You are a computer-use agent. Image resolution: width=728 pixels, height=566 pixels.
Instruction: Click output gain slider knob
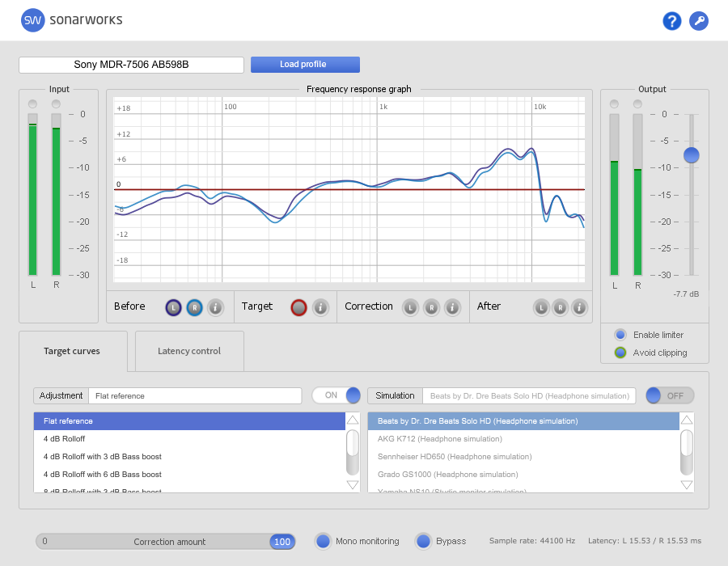pos(692,155)
